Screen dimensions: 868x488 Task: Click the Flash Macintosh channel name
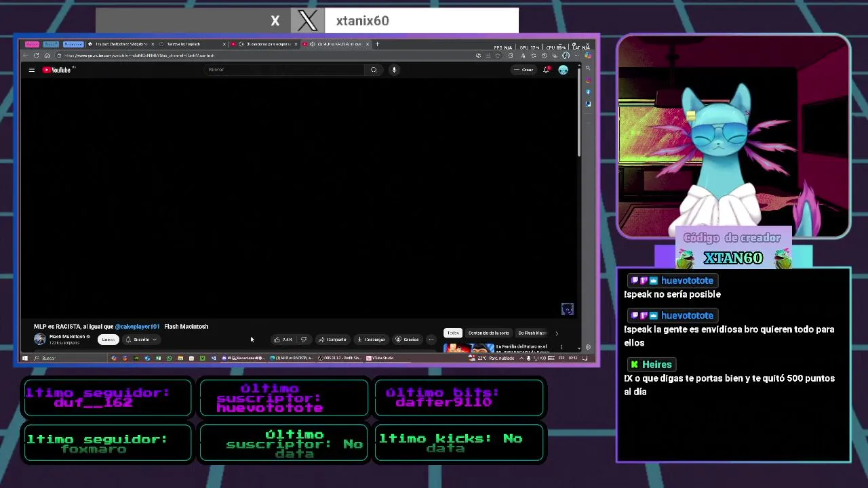click(67, 337)
